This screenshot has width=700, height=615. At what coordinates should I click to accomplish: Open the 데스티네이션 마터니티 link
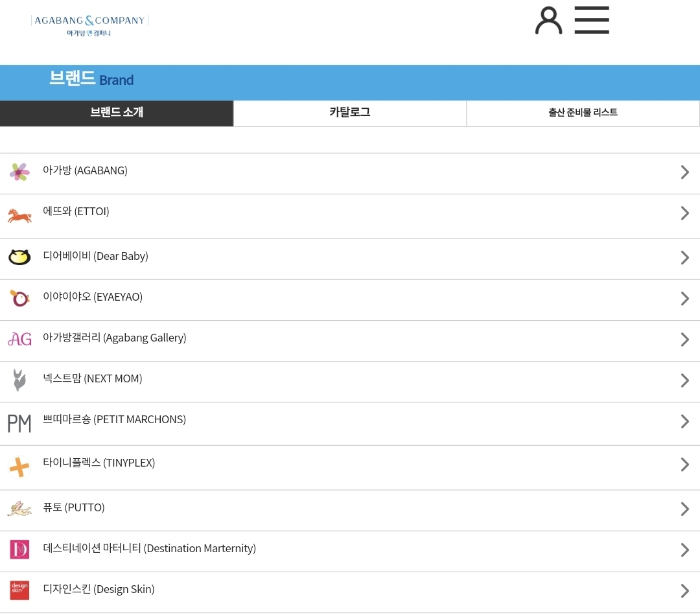click(149, 548)
